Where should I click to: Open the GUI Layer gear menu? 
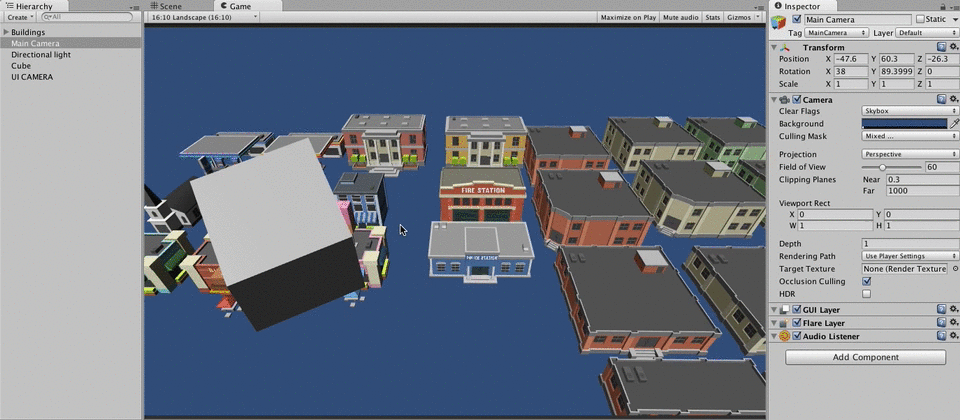953,311
